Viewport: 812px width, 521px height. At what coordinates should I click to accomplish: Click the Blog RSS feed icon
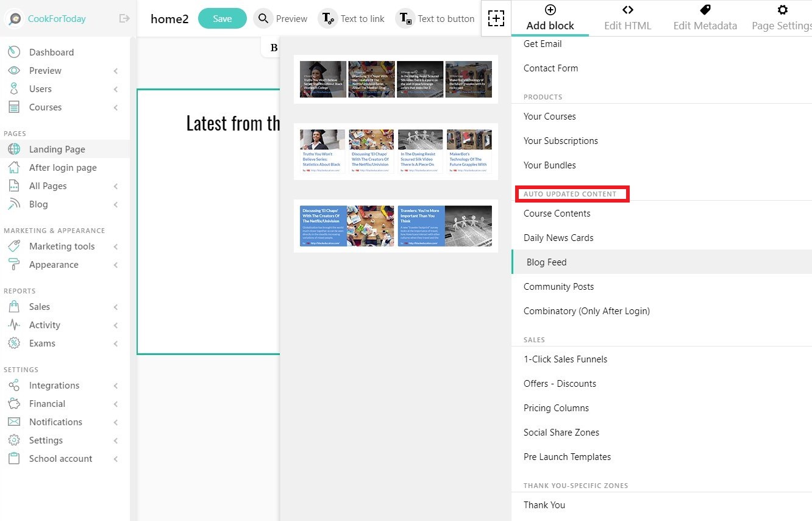pyautogui.click(x=14, y=204)
